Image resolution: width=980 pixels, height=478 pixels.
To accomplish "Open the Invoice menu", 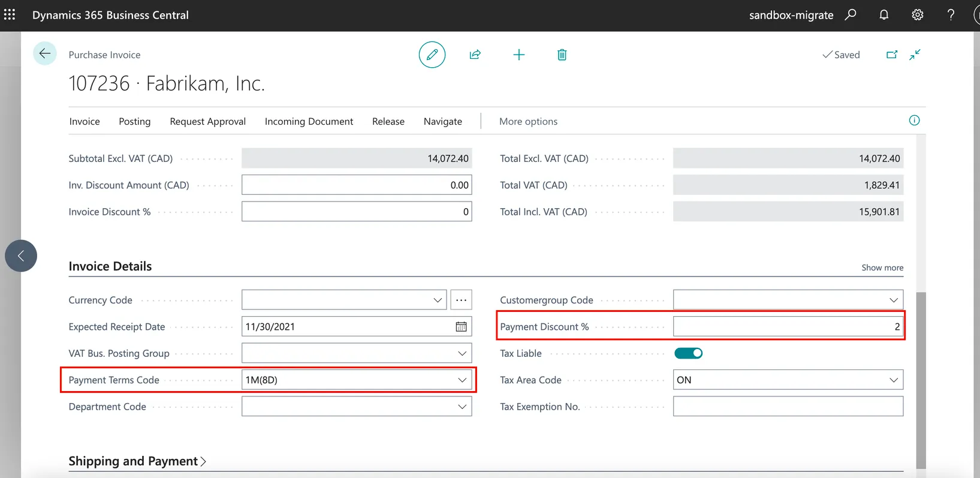I will [x=85, y=121].
